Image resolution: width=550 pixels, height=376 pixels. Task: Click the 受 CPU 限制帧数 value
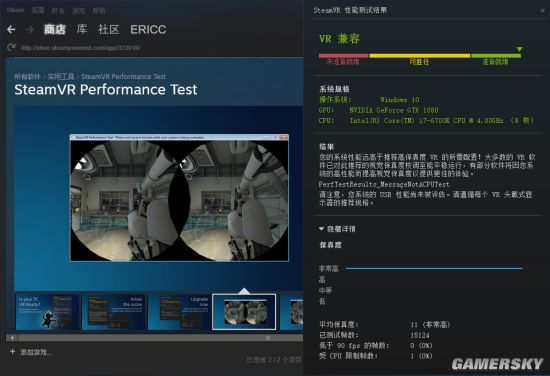pos(421,356)
